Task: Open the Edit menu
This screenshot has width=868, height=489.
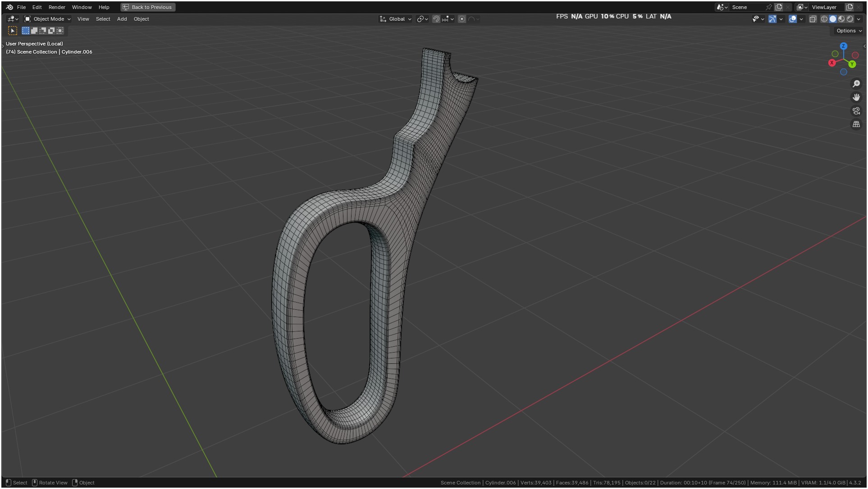Action: tap(37, 7)
